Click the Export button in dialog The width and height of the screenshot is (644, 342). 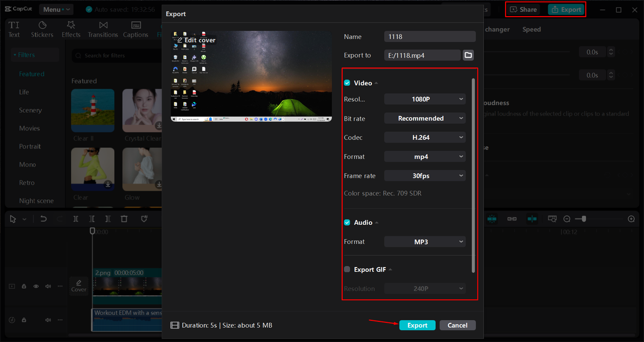(x=418, y=325)
